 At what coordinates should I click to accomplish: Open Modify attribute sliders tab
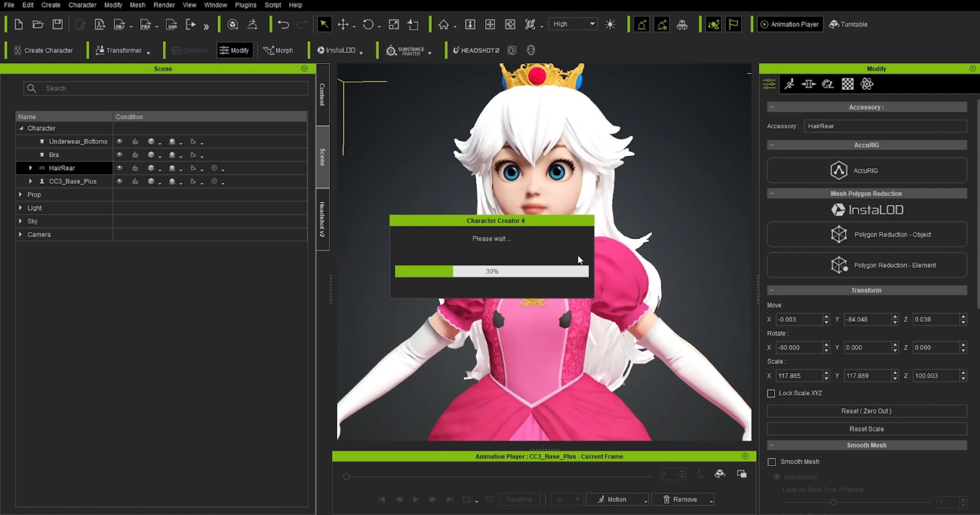[769, 84]
